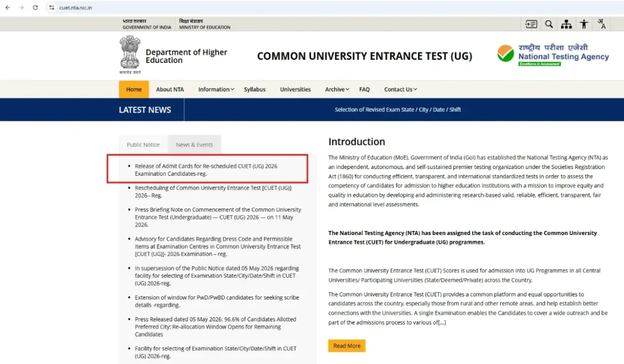Click the National Testing Agency logo
Screen dimensions: 624x364
(553, 55)
